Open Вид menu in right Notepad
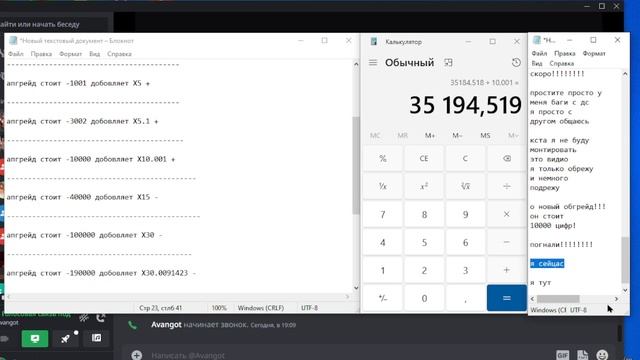640x360 pixels. [x=537, y=63]
